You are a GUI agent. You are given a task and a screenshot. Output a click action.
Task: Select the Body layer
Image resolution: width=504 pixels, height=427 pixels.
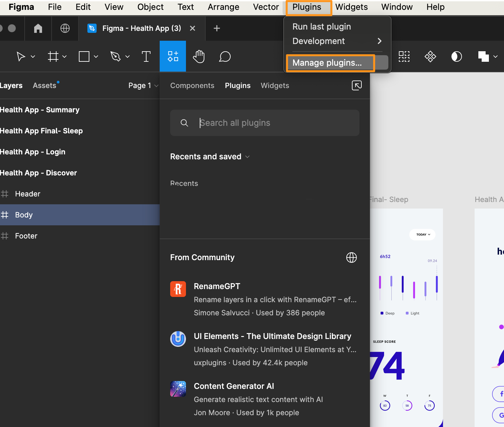(x=80, y=215)
